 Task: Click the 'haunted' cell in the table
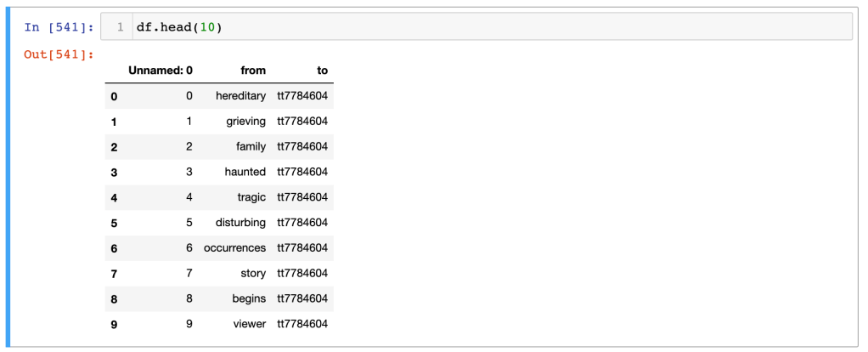(x=245, y=172)
